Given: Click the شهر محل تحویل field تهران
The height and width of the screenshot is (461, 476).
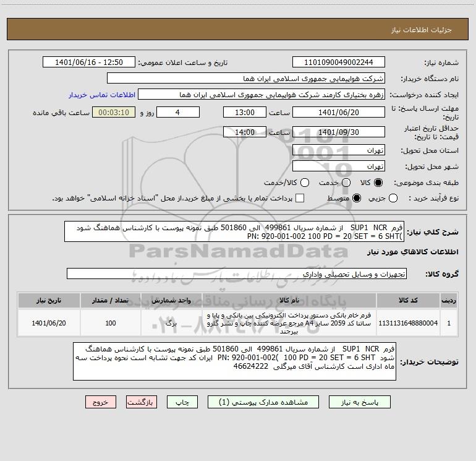Looking at the screenshot, I should [x=339, y=166].
